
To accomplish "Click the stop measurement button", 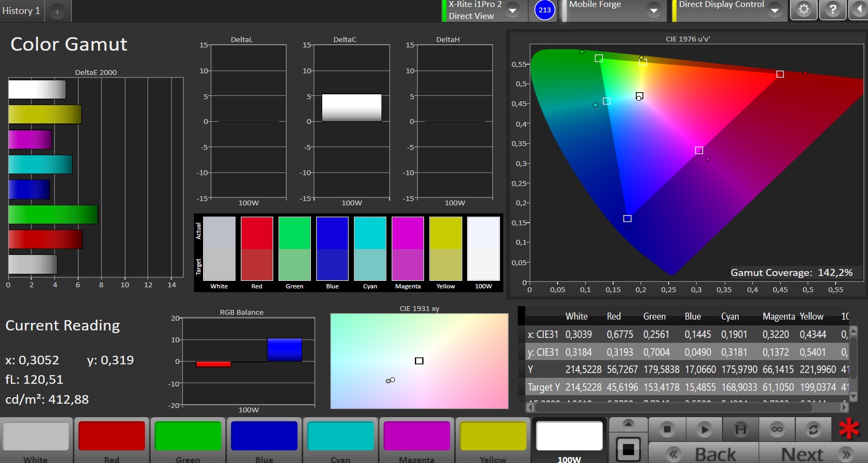I will click(x=667, y=430).
